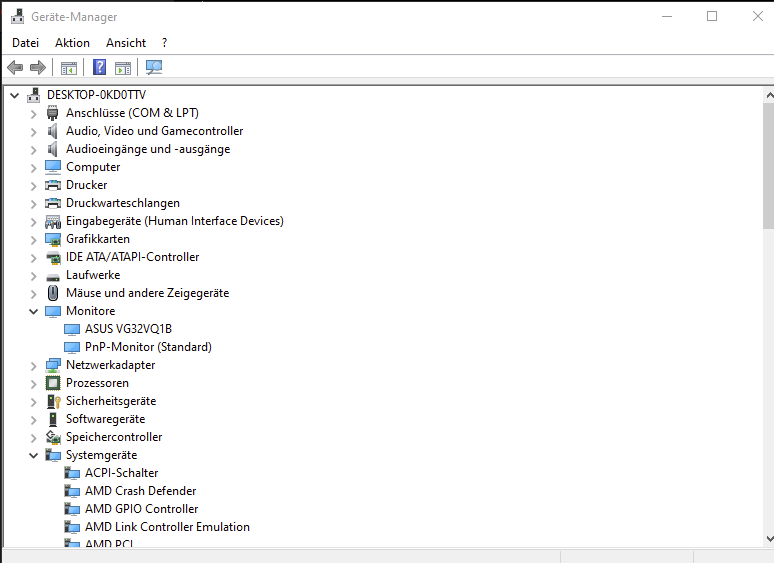Expand Anschlüsse (COM & LPT) category
Viewport: 774px width, 563px height.
(34, 114)
